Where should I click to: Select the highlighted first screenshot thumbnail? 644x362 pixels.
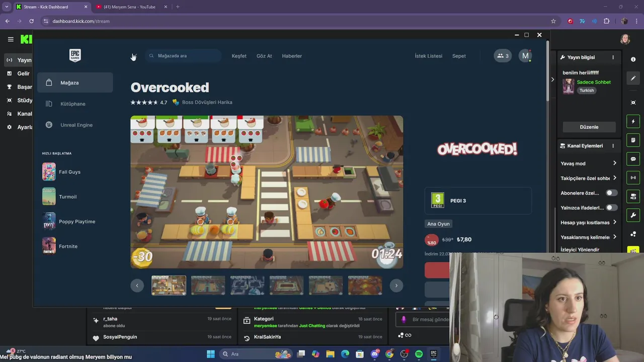click(169, 285)
